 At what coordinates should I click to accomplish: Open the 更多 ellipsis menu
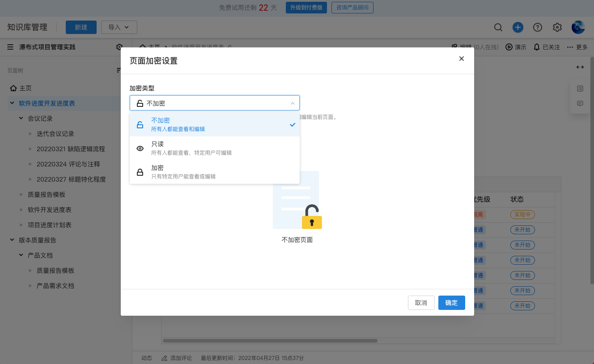pyautogui.click(x=577, y=47)
